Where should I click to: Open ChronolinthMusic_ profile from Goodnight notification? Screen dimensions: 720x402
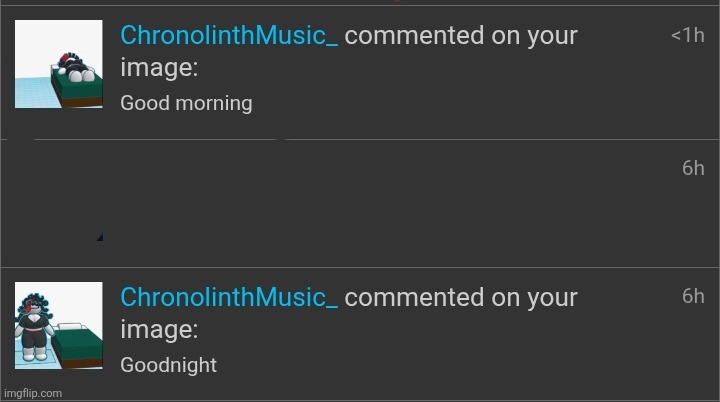pyautogui.click(x=229, y=297)
